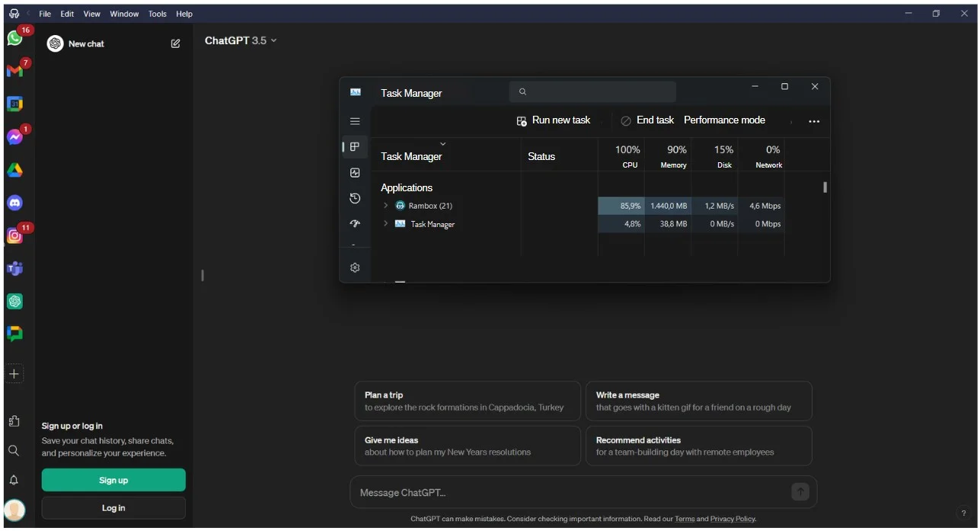Click the Privacy Policy link
Image resolution: width=980 pixels, height=531 pixels.
point(733,519)
